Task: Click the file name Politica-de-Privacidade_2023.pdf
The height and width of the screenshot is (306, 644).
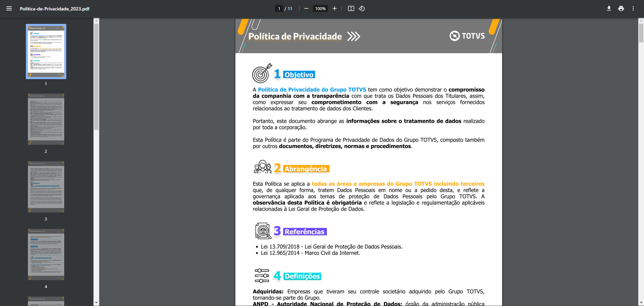Action: point(54,9)
